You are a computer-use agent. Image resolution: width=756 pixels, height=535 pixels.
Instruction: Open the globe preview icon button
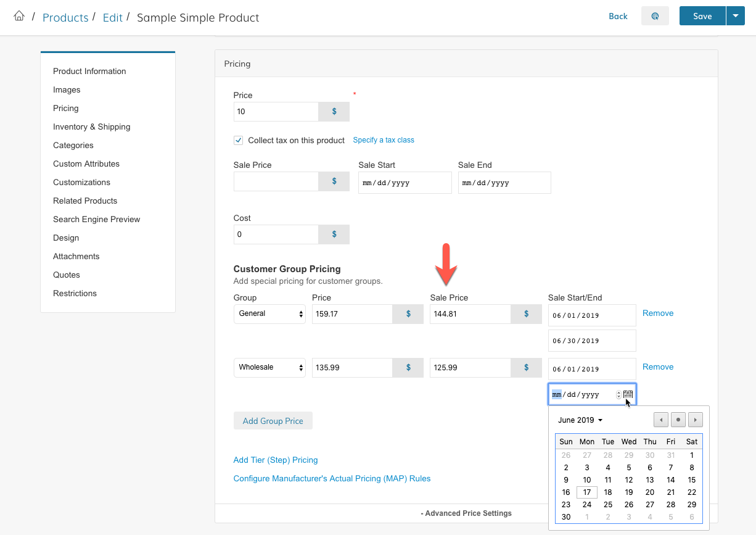(x=655, y=16)
